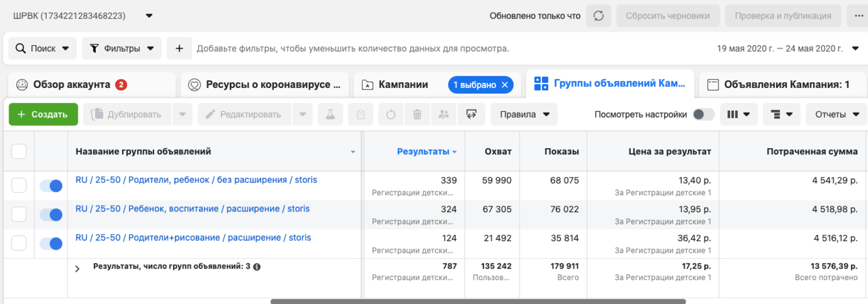Viewport: 868px width, 304px height.
Task: Open the columns layout dropdown
Action: [x=738, y=114]
